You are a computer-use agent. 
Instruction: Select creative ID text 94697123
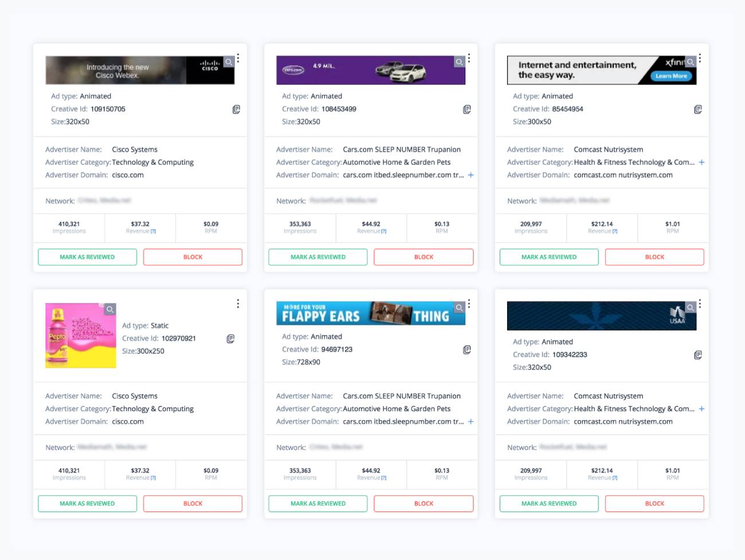click(337, 349)
